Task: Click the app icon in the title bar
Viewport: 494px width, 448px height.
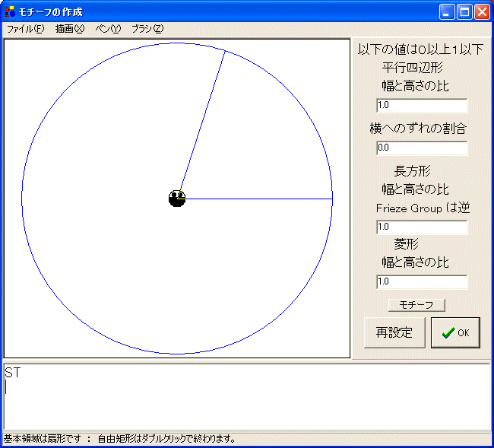Action: 10,12
